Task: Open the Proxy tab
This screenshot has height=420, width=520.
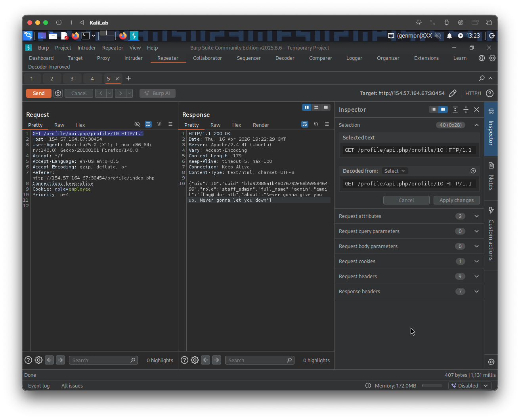Action: click(103, 58)
